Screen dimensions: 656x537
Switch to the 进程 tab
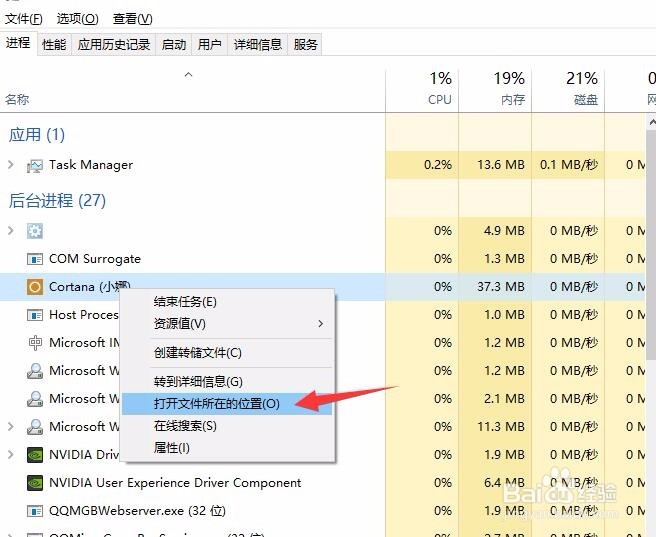click(x=18, y=43)
